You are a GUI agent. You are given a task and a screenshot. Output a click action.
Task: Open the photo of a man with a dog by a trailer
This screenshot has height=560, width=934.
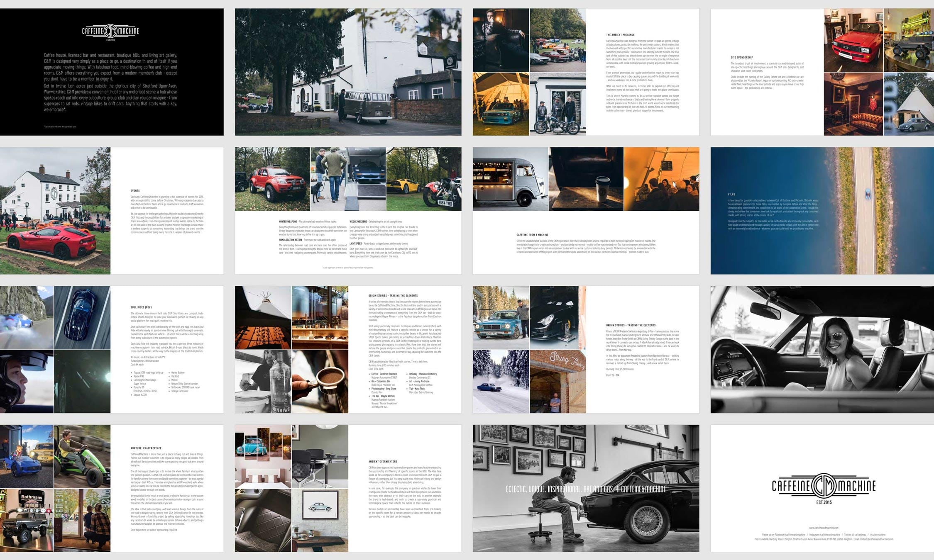(x=348, y=179)
